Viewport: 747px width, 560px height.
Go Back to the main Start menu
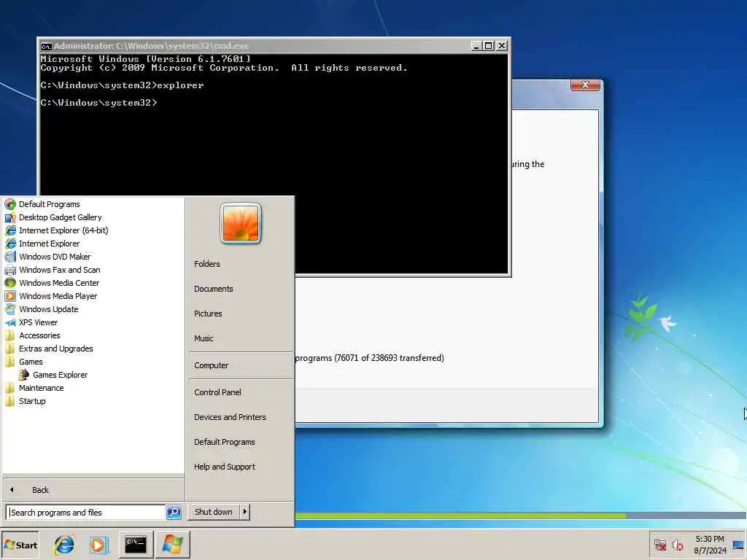coord(93,490)
